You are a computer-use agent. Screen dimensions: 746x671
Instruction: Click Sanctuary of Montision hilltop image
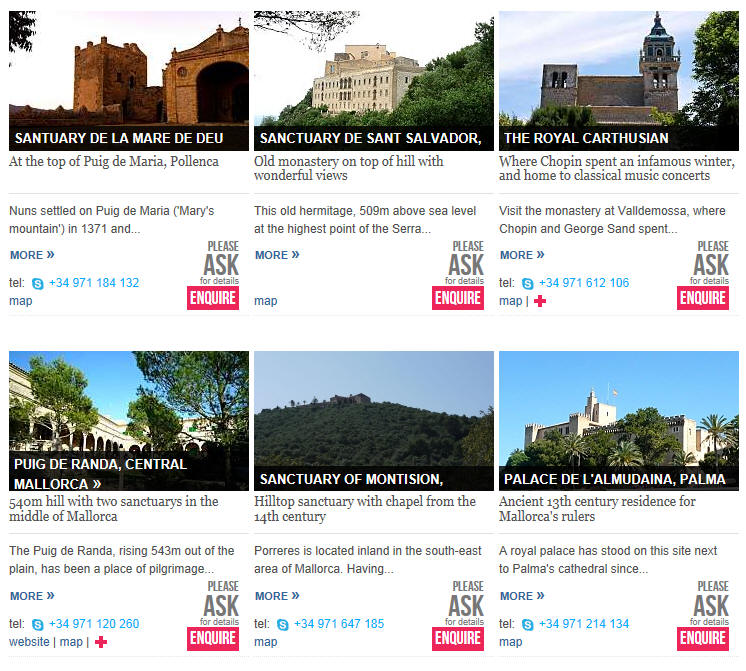pos(373,409)
